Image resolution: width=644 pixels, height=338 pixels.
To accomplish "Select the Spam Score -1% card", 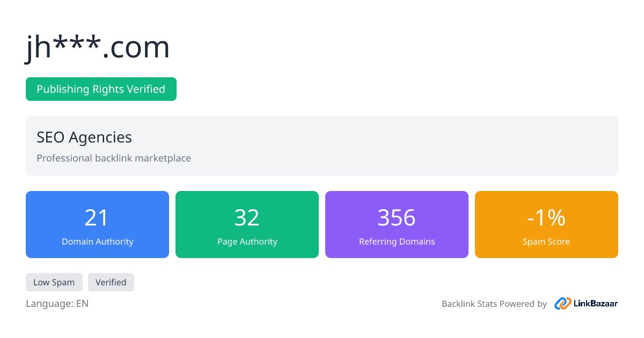I will click(x=546, y=224).
